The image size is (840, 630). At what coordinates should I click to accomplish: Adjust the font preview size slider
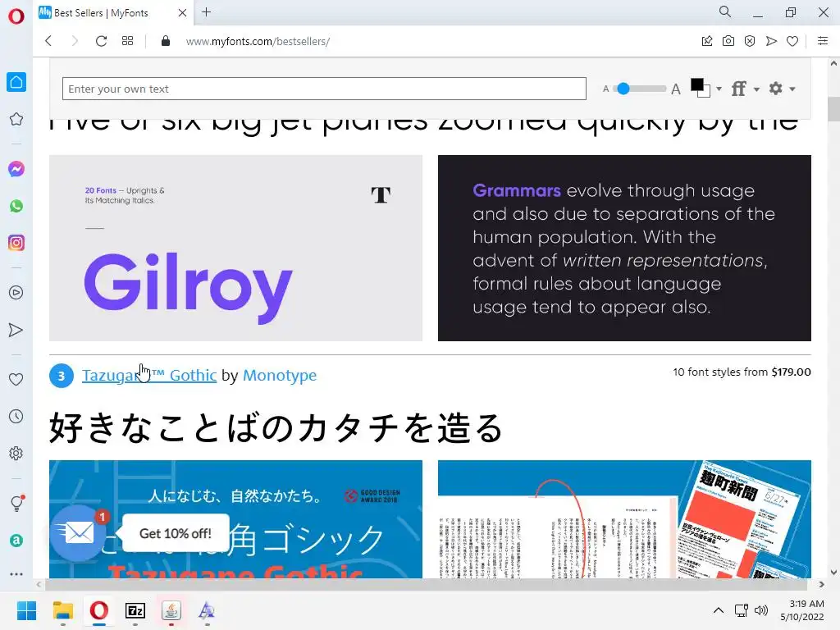641,89
